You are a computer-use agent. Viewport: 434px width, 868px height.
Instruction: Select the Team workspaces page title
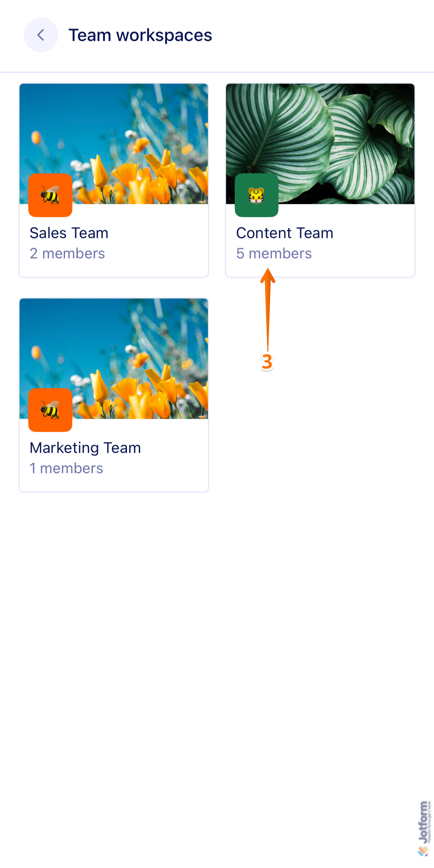[x=141, y=35]
